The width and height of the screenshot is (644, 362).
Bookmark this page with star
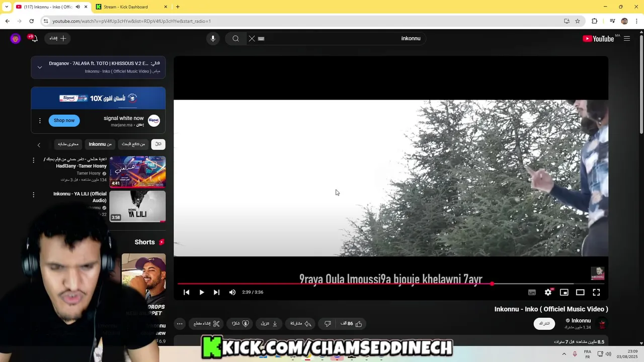[578, 21]
